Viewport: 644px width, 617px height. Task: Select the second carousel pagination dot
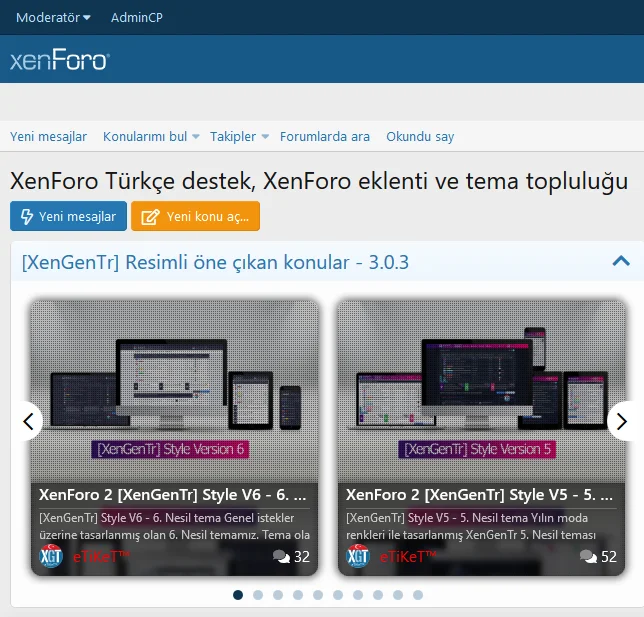[258, 594]
